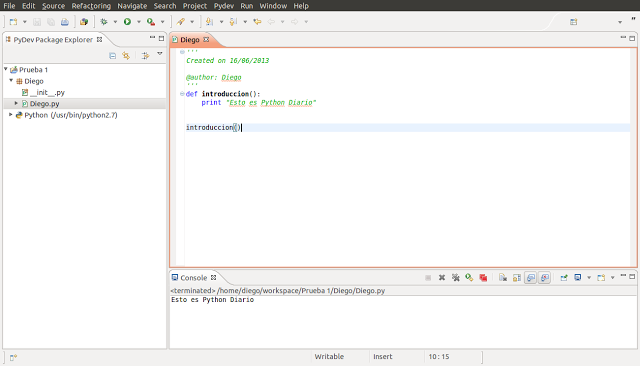Viewport: 640px width, 366px height.
Task: Select the __init__.py file
Action: click(47, 93)
